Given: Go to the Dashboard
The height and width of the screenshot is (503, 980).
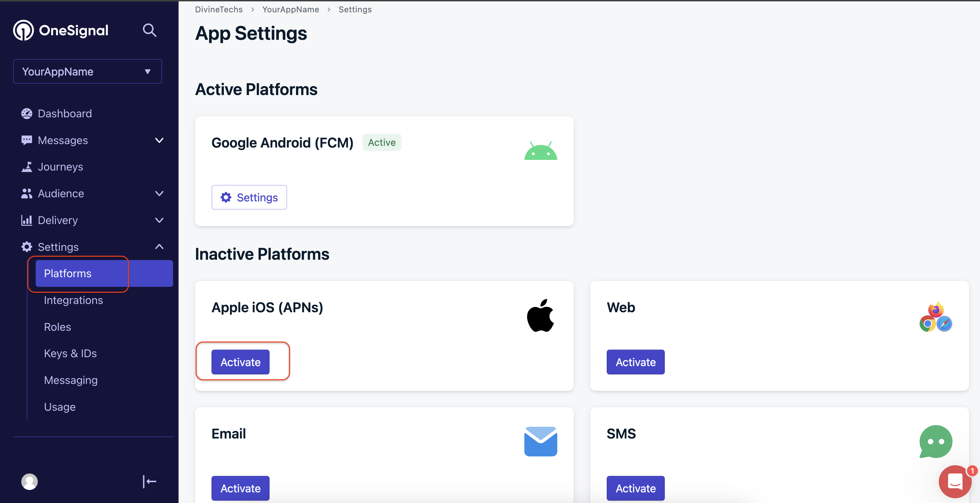Looking at the screenshot, I should [x=65, y=113].
